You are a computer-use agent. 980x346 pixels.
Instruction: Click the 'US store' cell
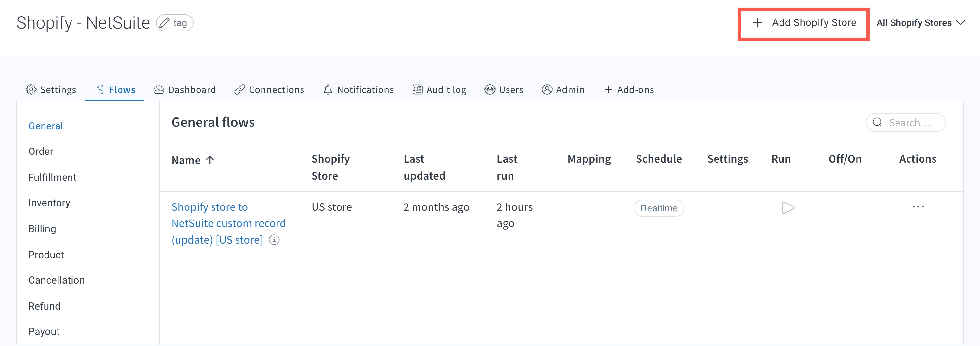point(331,207)
